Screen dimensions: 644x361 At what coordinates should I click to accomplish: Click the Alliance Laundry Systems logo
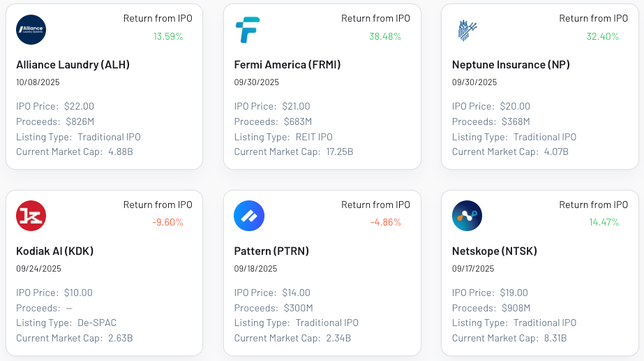(x=31, y=29)
